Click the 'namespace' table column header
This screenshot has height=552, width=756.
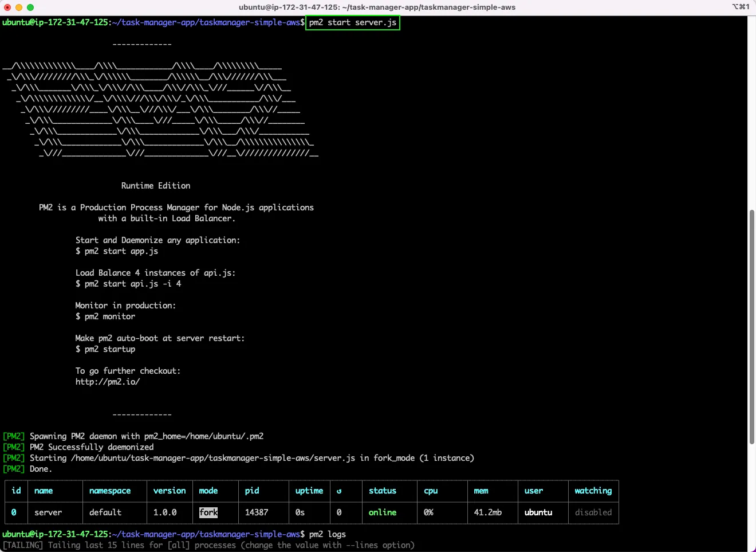110,491
